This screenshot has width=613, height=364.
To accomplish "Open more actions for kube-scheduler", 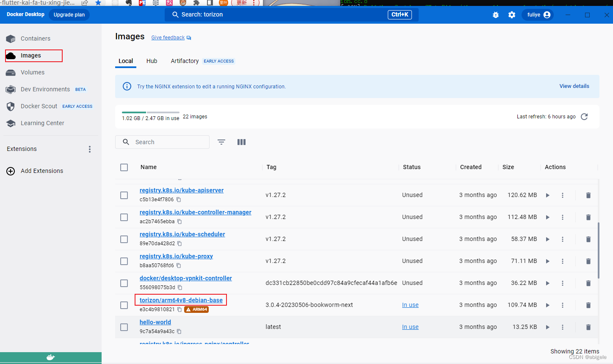I will coord(563,239).
